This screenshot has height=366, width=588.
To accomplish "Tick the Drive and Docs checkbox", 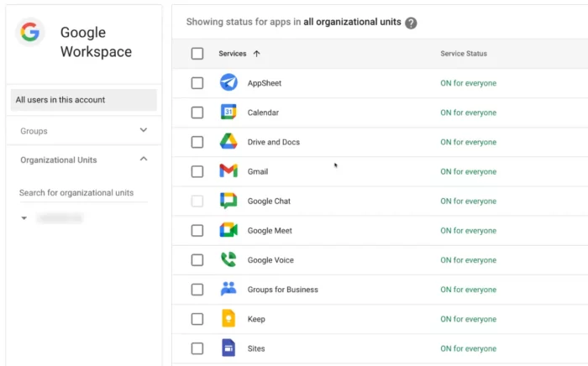I will (197, 142).
